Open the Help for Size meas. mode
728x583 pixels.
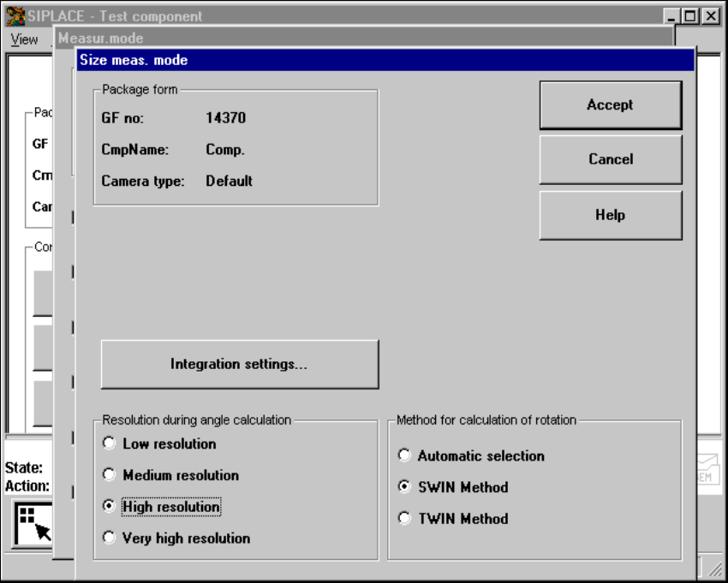point(611,215)
